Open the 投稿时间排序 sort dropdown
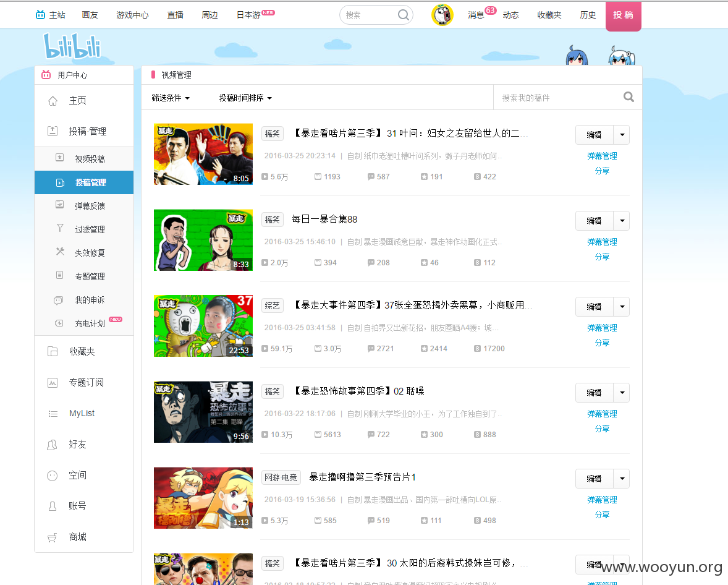The width and height of the screenshot is (728, 585). pyautogui.click(x=245, y=98)
